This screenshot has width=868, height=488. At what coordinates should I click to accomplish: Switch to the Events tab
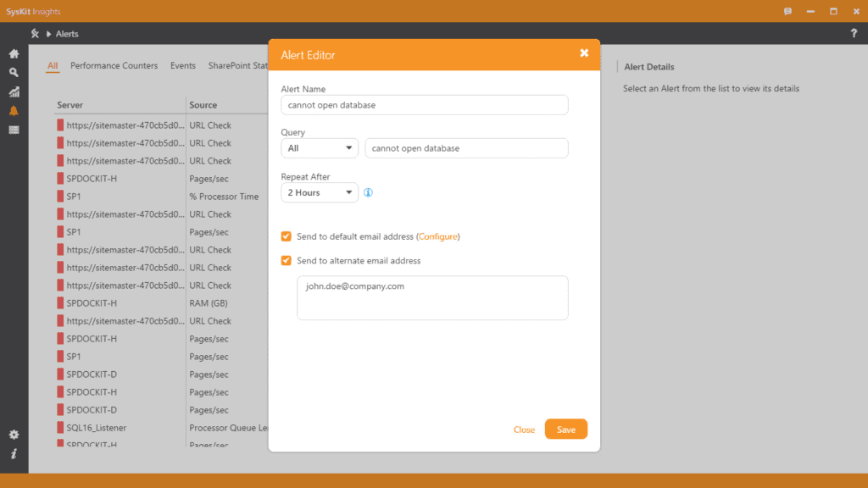182,65
